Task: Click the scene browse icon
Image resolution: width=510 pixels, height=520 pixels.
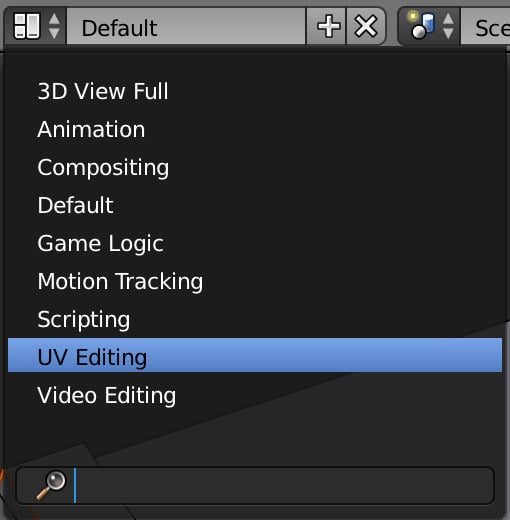Action: [x=422, y=26]
